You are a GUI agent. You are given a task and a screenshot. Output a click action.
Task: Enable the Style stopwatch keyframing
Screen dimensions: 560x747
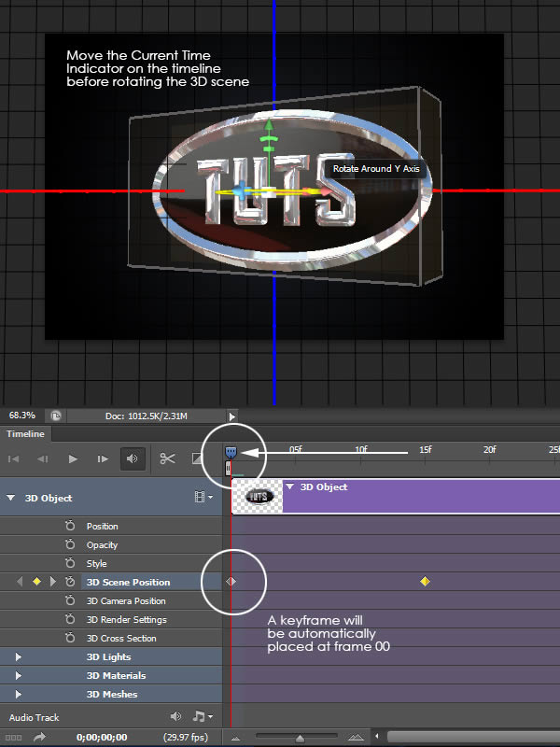tap(70, 563)
